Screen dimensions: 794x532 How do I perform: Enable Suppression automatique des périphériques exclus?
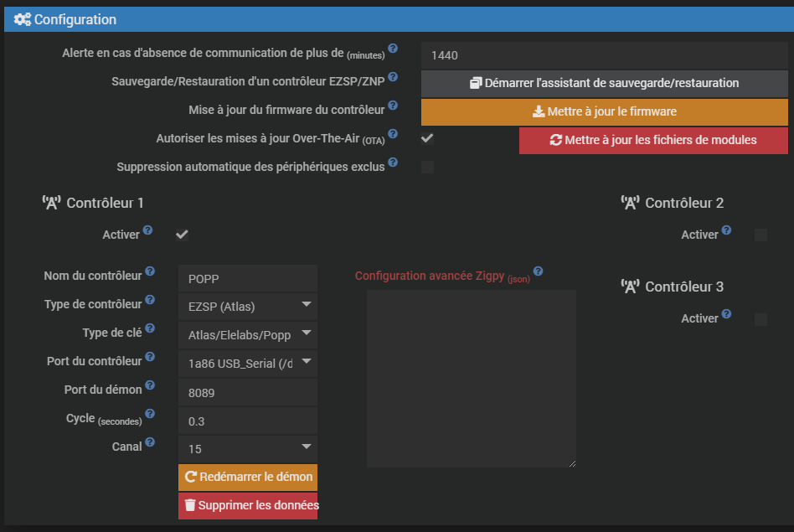427,167
